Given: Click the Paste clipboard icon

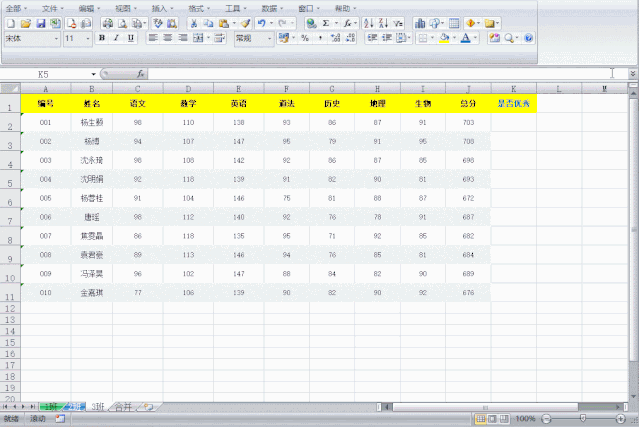Looking at the screenshot, I should (x=223, y=24).
